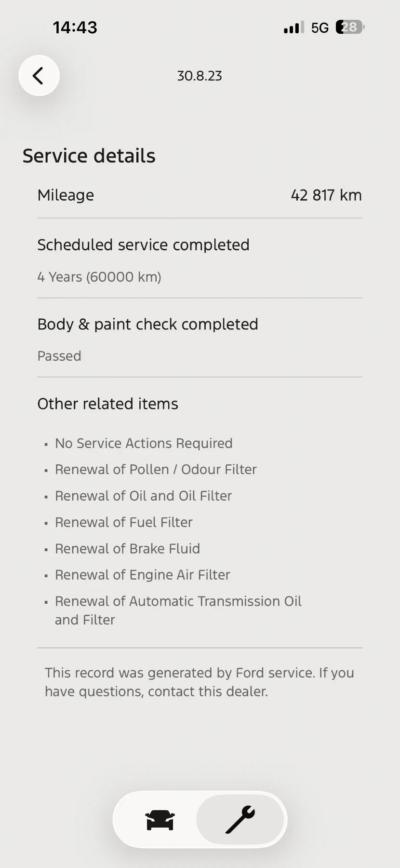Tap the Other related items heading

tap(108, 404)
